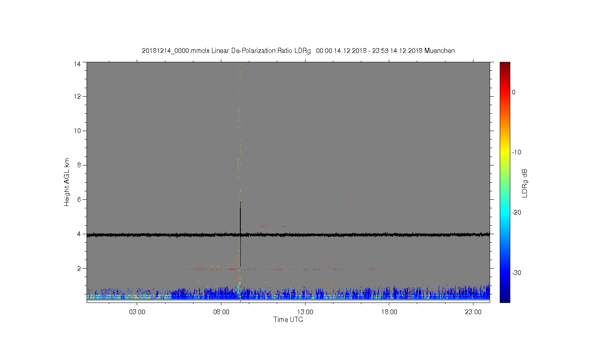
Task: Click the colorbar value -20
Action: coord(516,213)
